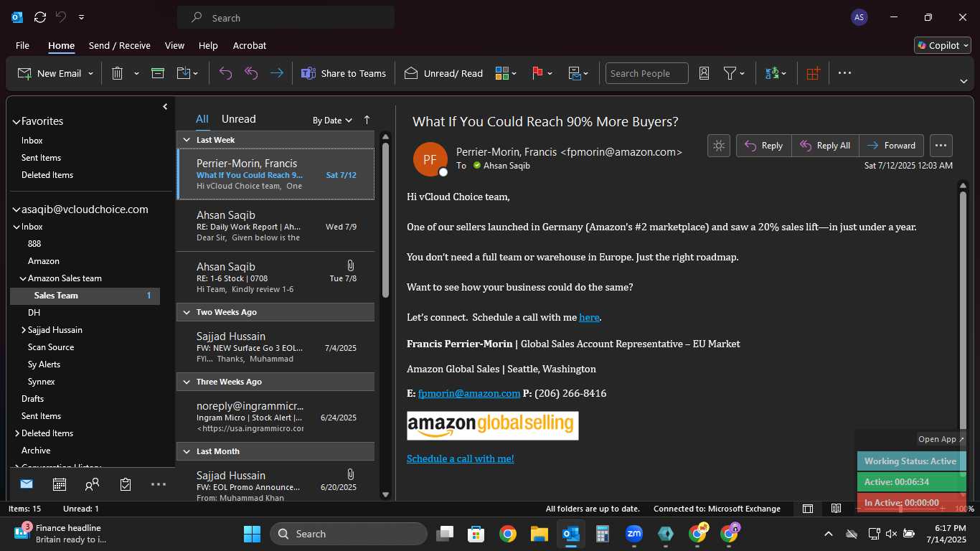Click the Reply All button in reading pane
This screenshot has width=980, height=551.
click(825, 146)
